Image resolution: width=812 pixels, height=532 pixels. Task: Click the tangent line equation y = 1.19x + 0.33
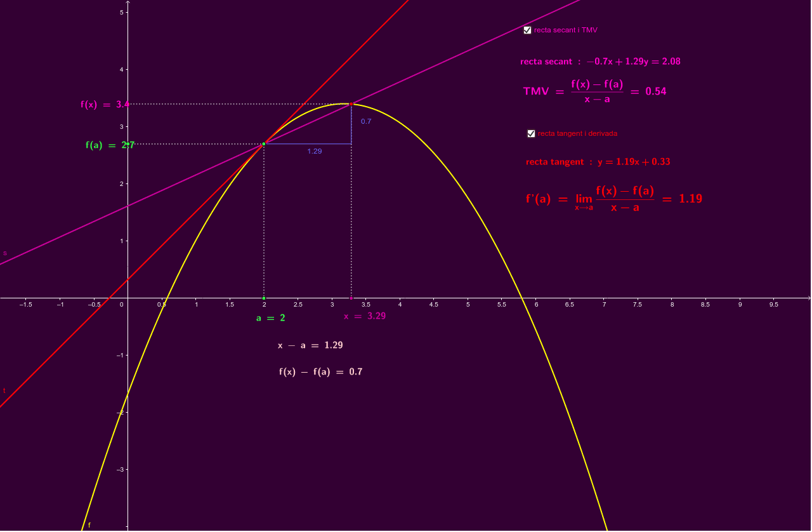(x=598, y=162)
